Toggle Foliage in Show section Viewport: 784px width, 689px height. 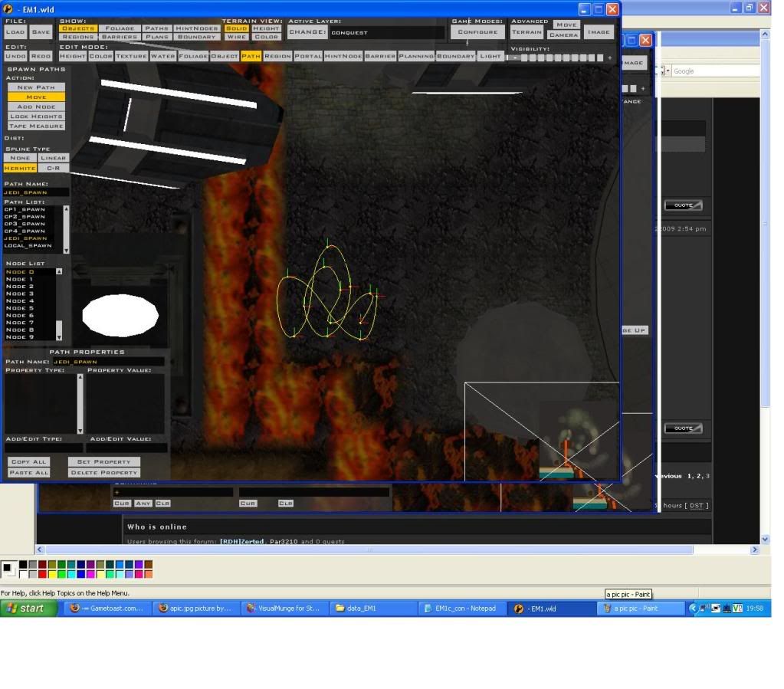pos(120,28)
